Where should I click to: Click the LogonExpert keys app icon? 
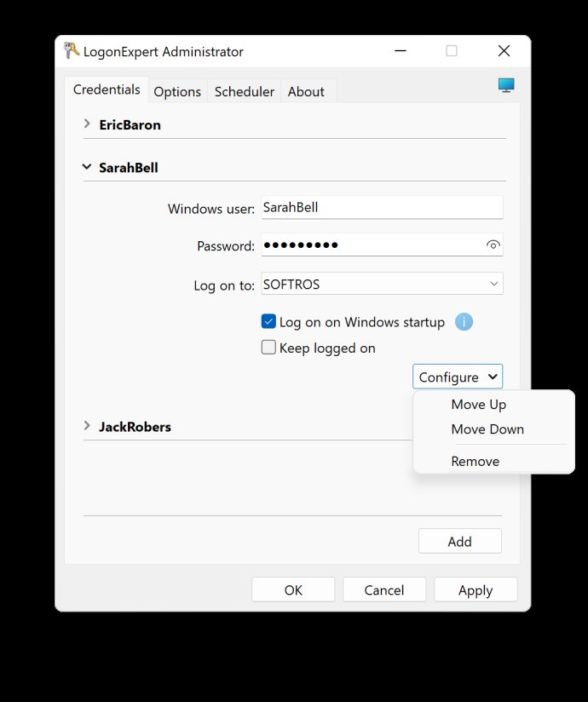[72, 50]
